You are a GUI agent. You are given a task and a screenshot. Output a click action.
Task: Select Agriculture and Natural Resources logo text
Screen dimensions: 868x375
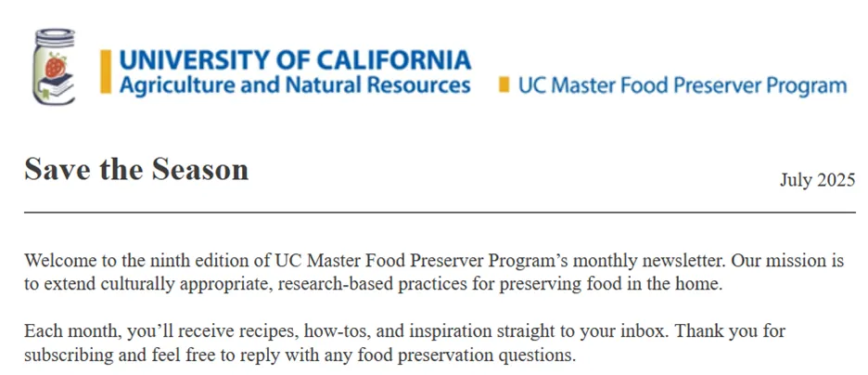coord(295,84)
